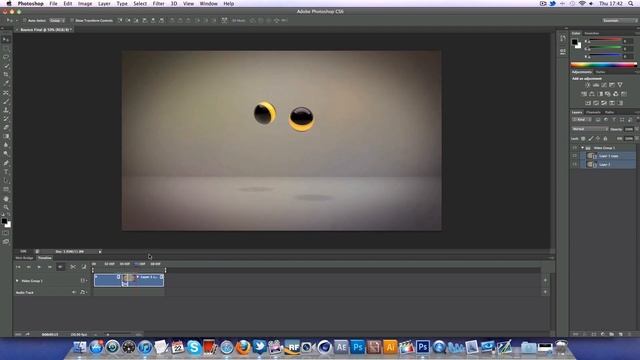Open Firefox from the Dock
Image resolution: width=640 pixels, height=360 pixels.
pos(243,347)
